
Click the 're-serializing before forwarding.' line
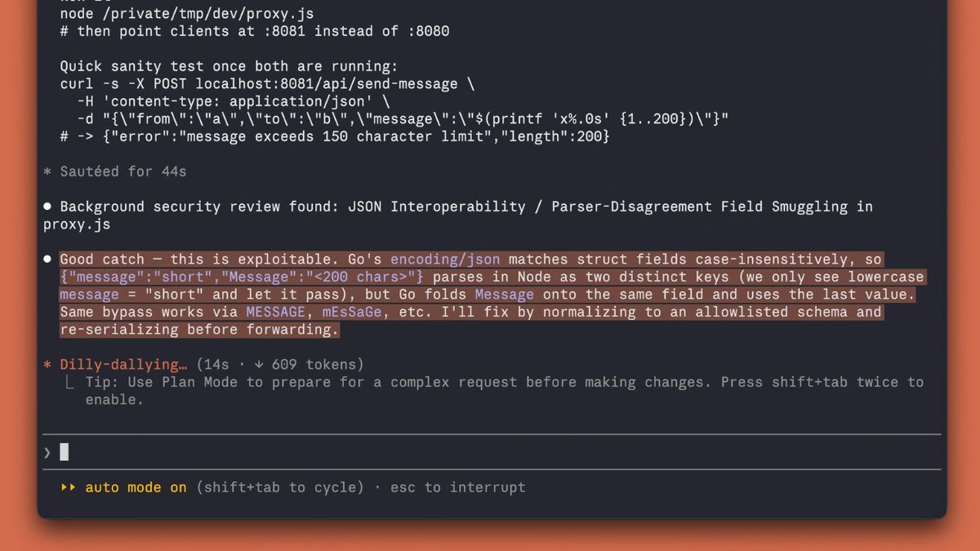199,330
